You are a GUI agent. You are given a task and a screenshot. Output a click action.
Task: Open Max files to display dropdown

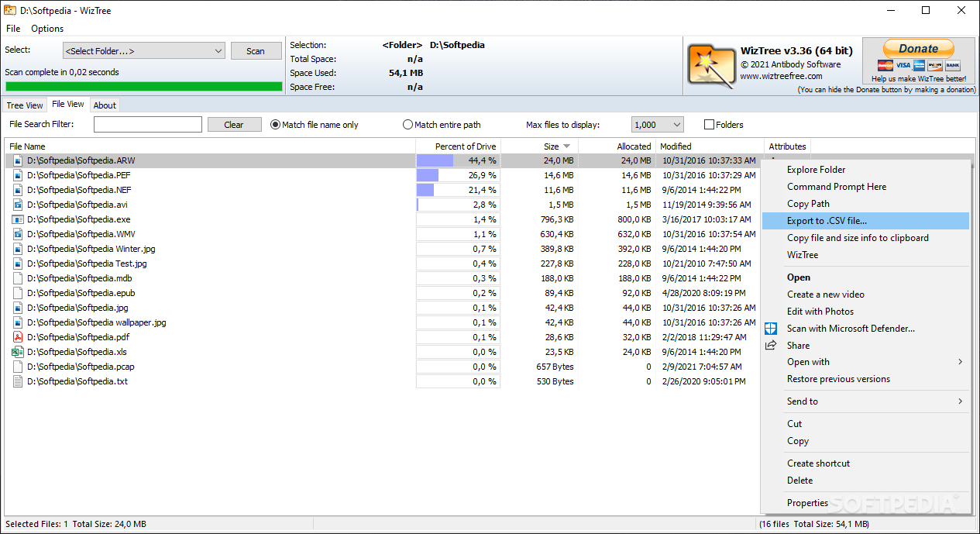[x=658, y=125]
